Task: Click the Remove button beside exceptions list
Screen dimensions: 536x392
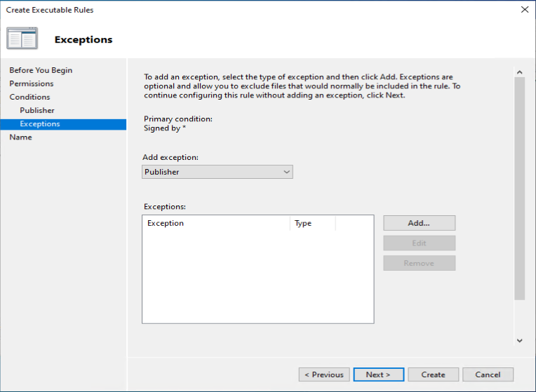Action: [x=419, y=263]
